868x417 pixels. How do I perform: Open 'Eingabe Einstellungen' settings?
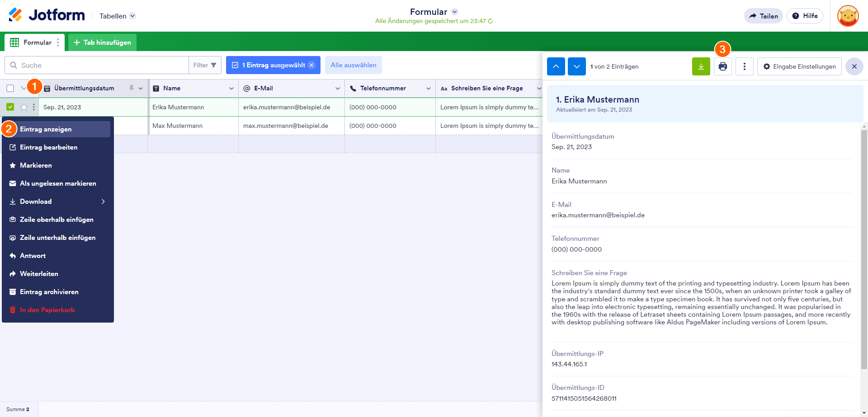click(x=799, y=66)
